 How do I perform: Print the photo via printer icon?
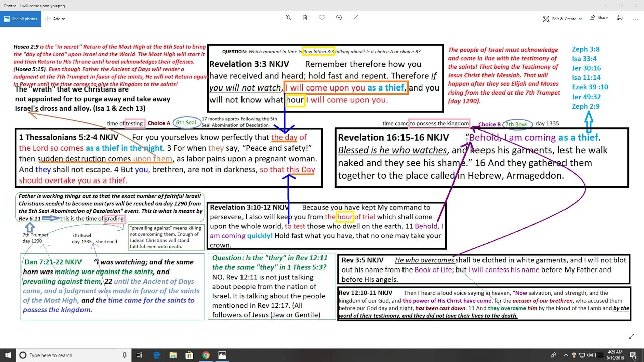620,18
